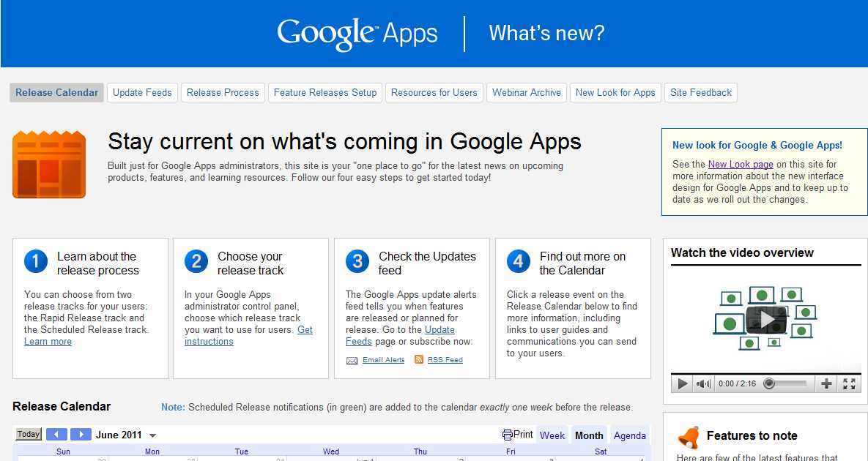
Task: Open the New Look page link
Action: [741, 164]
